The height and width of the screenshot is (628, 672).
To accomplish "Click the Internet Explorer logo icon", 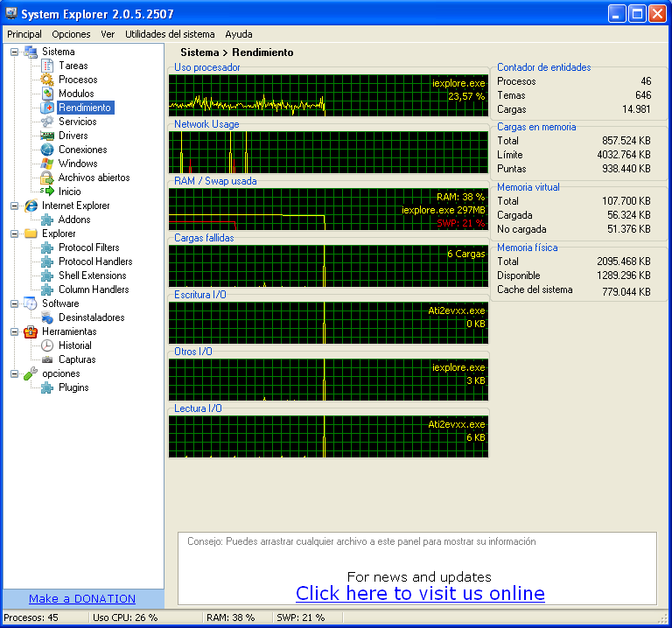I will (31, 206).
